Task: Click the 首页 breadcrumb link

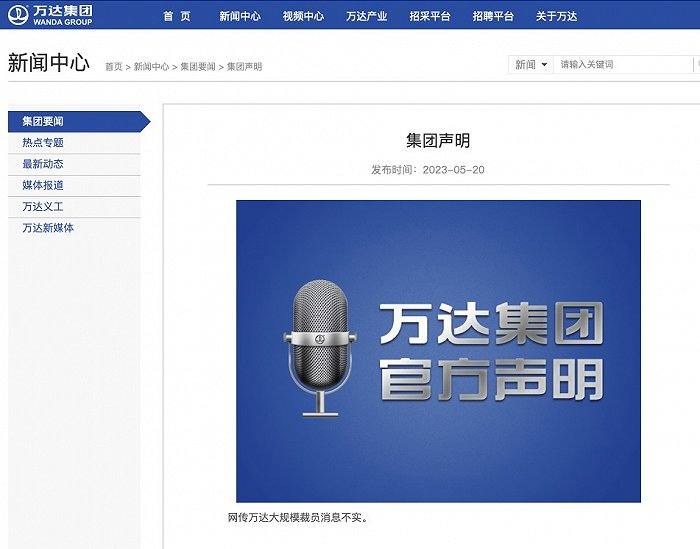Action: (x=114, y=67)
